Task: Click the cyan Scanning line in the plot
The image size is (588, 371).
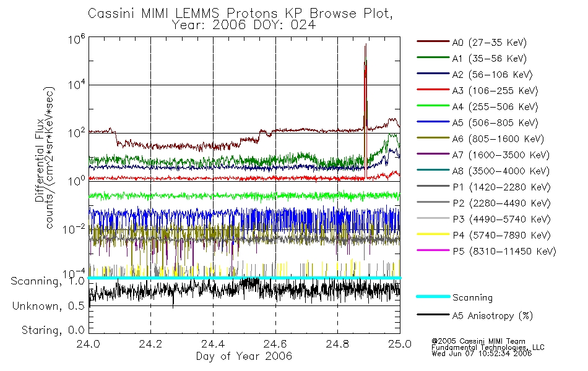Action: [x=244, y=278]
